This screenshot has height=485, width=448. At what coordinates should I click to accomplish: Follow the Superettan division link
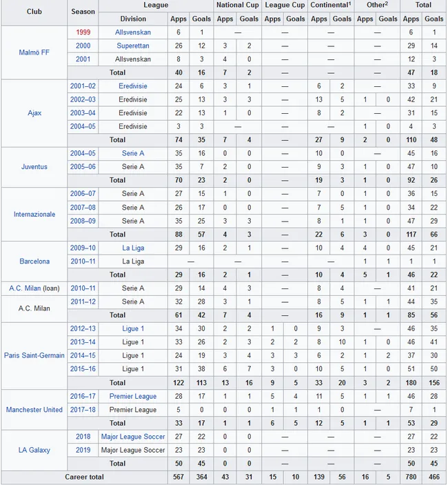(x=133, y=46)
